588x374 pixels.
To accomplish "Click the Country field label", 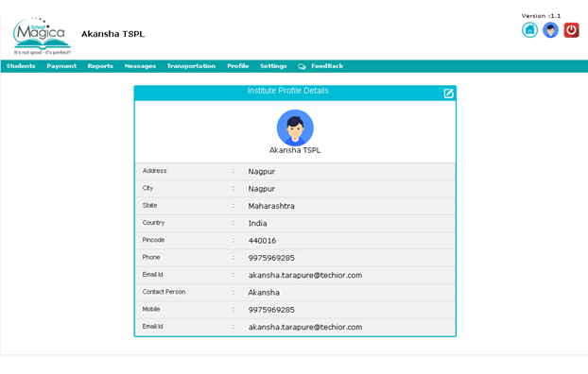I will click(153, 223).
